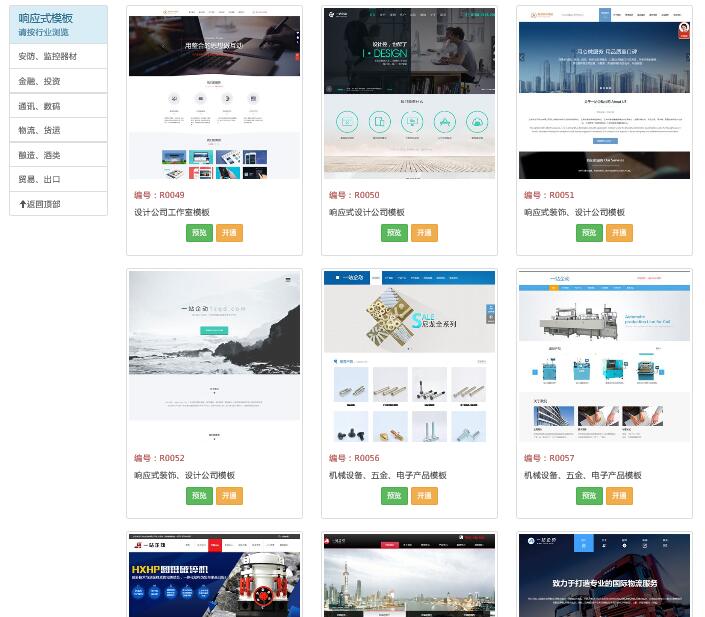Select the 贸易、出口 category
Viewport: 705px width, 617px height.
[x=58, y=179]
